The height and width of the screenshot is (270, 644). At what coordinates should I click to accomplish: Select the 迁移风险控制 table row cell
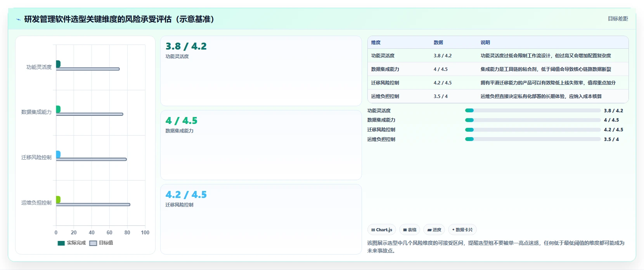(385, 83)
